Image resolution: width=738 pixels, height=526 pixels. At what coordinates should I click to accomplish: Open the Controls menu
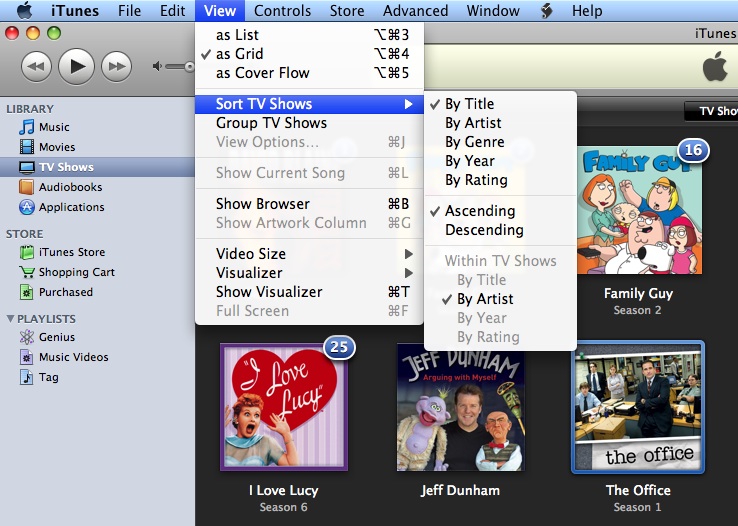tap(282, 10)
